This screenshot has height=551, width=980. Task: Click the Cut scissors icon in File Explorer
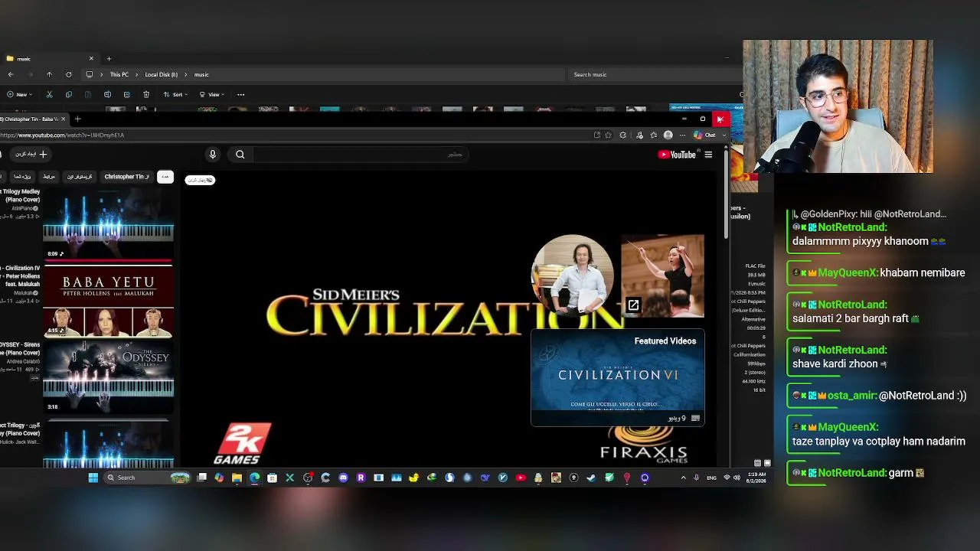49,95
